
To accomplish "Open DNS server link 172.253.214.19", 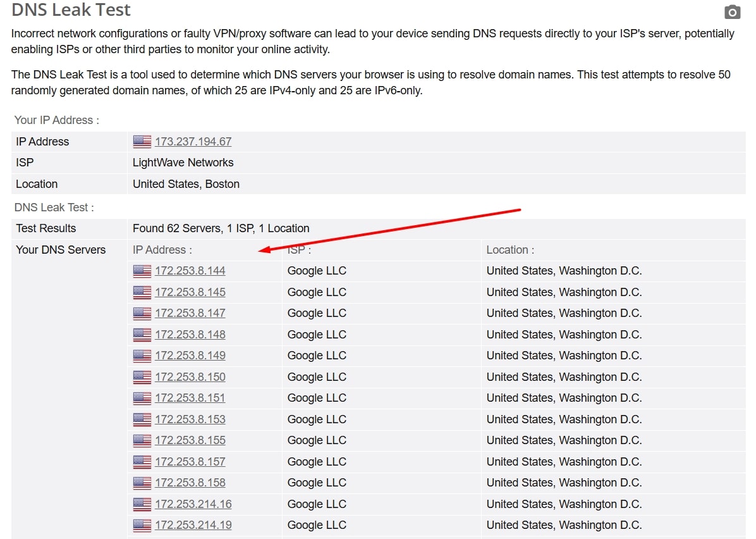I will 193,525.
